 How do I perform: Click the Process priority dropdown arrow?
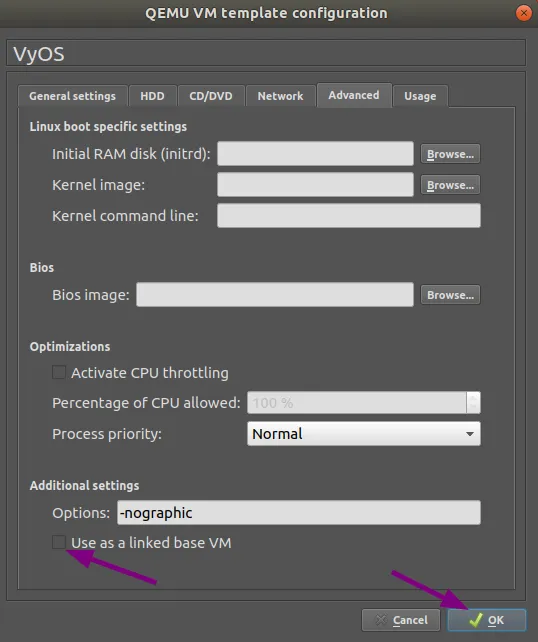[470, 434]
